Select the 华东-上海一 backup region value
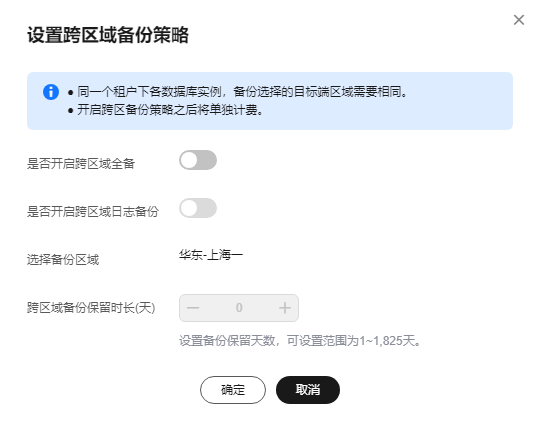The height and width of the screenshot is (432, 537). (211, 255)
